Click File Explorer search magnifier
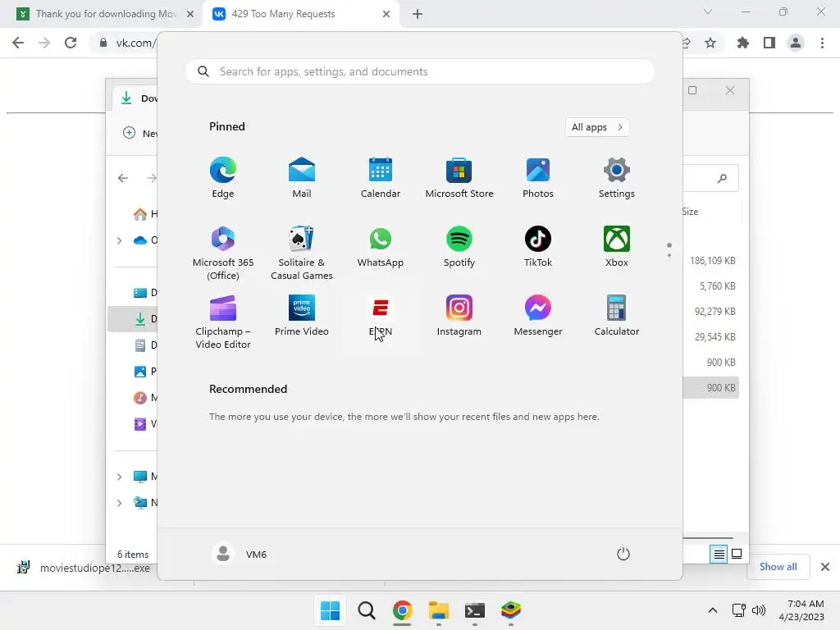840x630 pixels. point(722,178)
